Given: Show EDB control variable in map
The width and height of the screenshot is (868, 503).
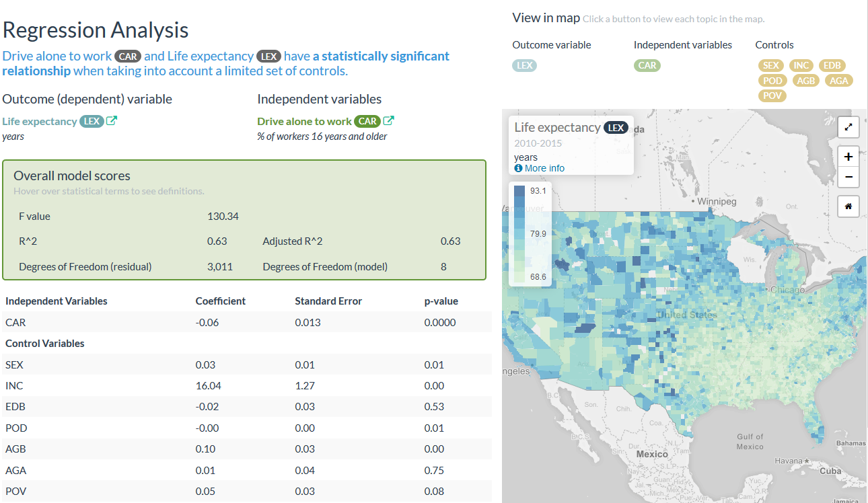Looking at the screenshot, I should pos(832,65).
